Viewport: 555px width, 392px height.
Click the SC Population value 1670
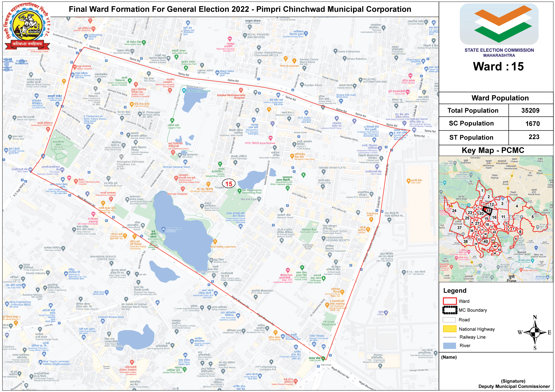[x=532, y=124]
